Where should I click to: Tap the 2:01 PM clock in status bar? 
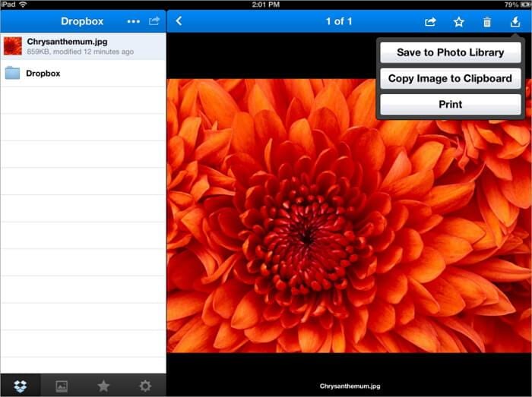click(266, 5)
